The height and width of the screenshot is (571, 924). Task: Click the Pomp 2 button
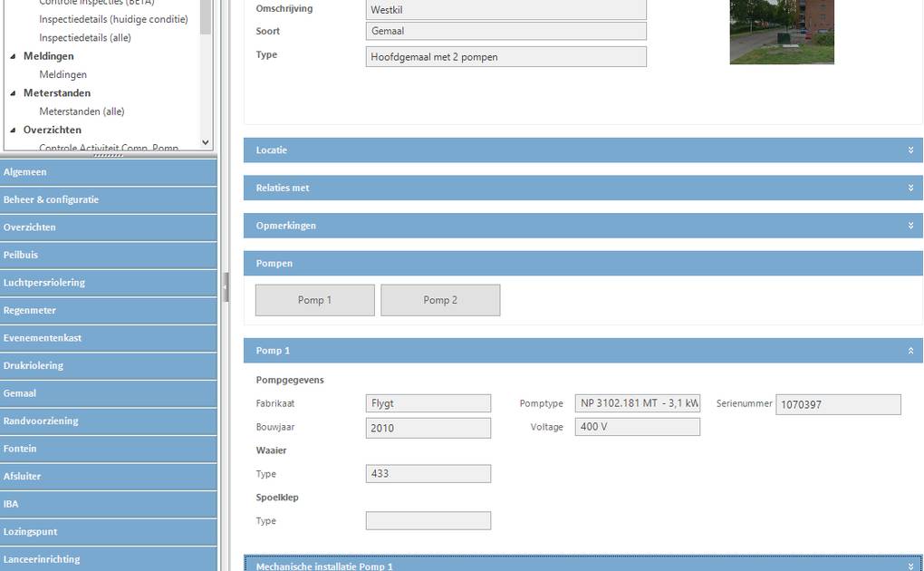pyautogui.click(x=440, y=300)
